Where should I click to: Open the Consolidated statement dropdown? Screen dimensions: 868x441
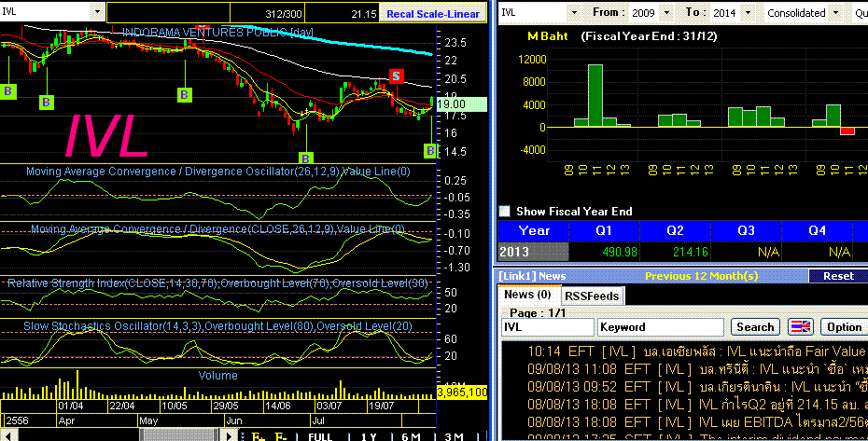tap(835, 12)
